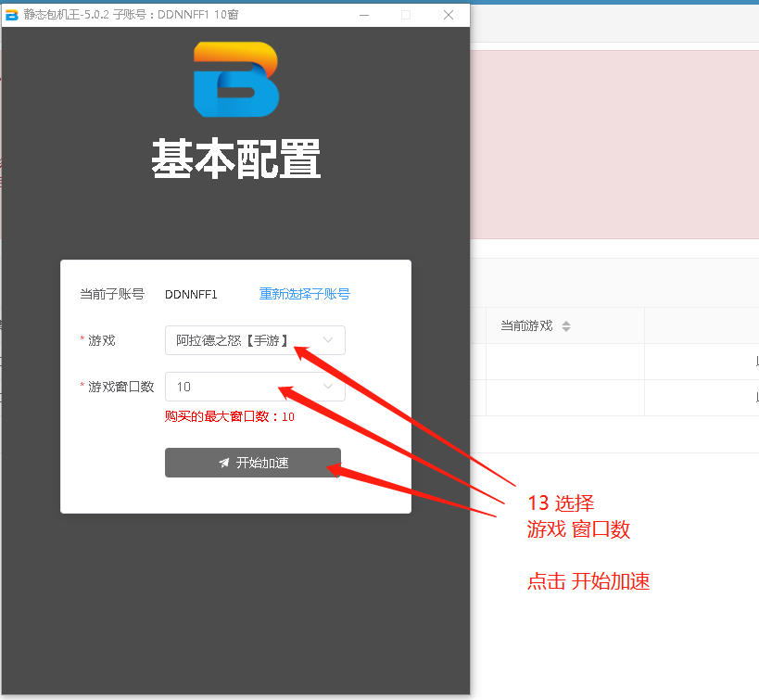Click the large orange-blue B logo
Viewport: 759px width, 700px height.
pyautogui.click(x=236, y=80)
